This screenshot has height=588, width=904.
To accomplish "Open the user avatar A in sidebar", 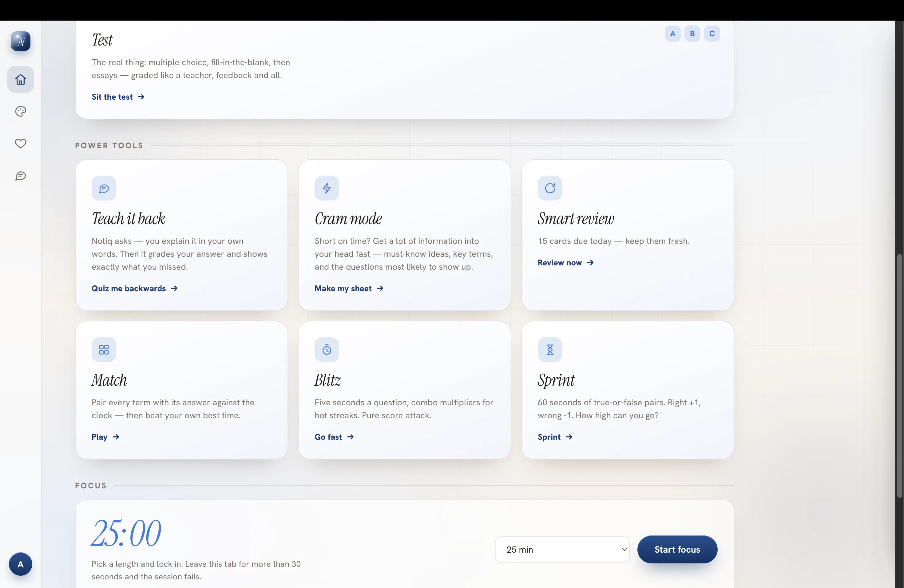I will coord(21,564).
